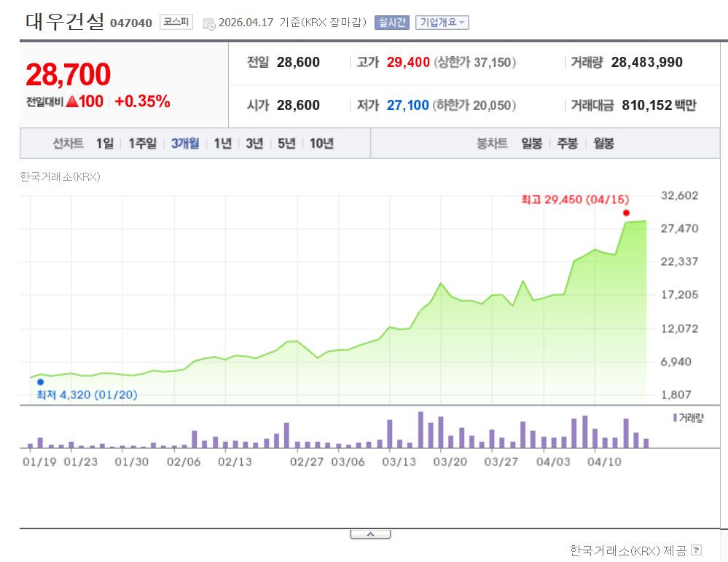Click the 전일 value 28,600
Screen dimensions: 728x562
tap(298, 62)
